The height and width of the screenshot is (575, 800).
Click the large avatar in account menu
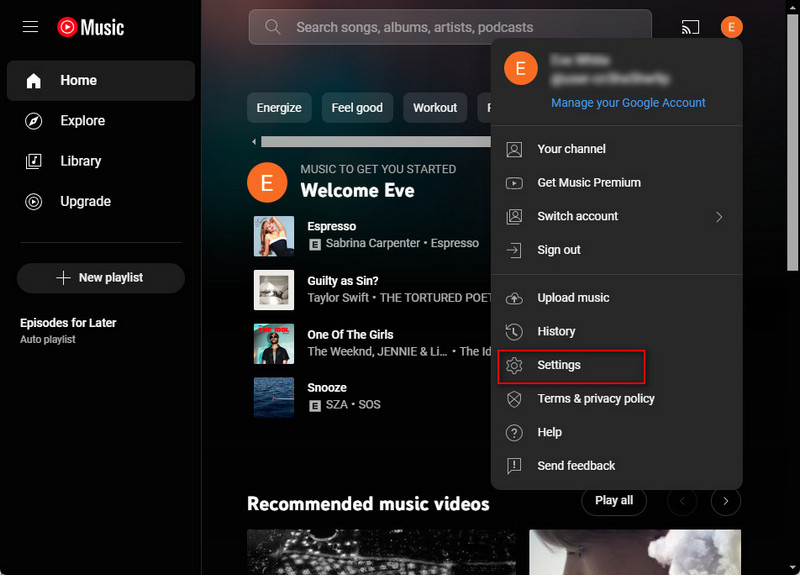[520, 68]
